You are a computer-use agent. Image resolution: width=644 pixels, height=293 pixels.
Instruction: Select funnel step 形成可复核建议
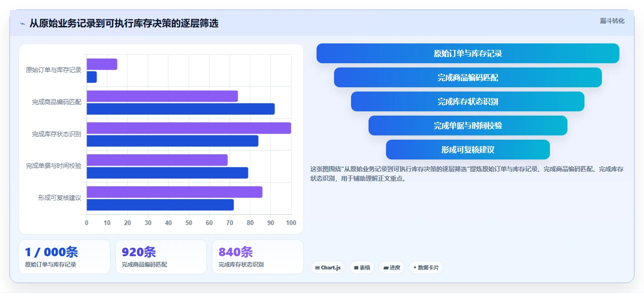coord(468,150)
